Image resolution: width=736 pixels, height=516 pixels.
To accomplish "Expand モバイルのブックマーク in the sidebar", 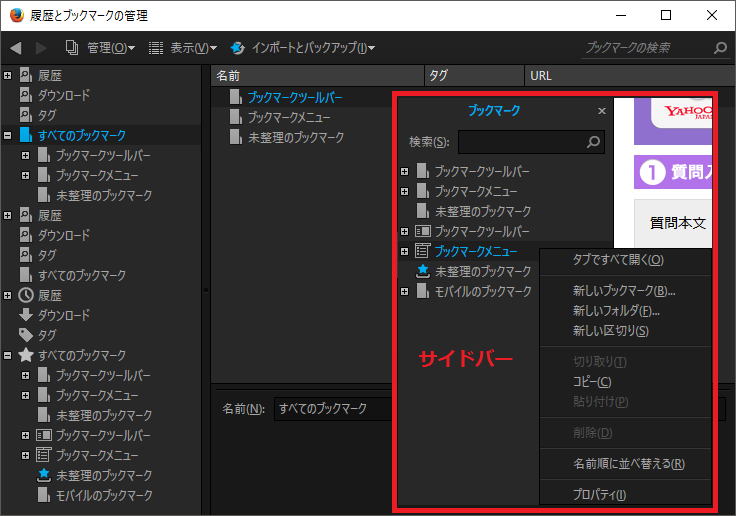I will 405,292.
